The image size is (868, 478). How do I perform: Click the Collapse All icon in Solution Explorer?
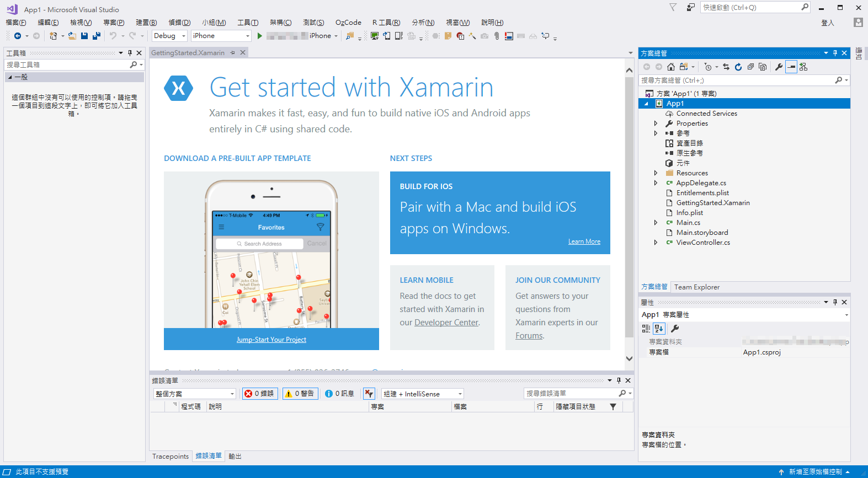click(750, 67)
